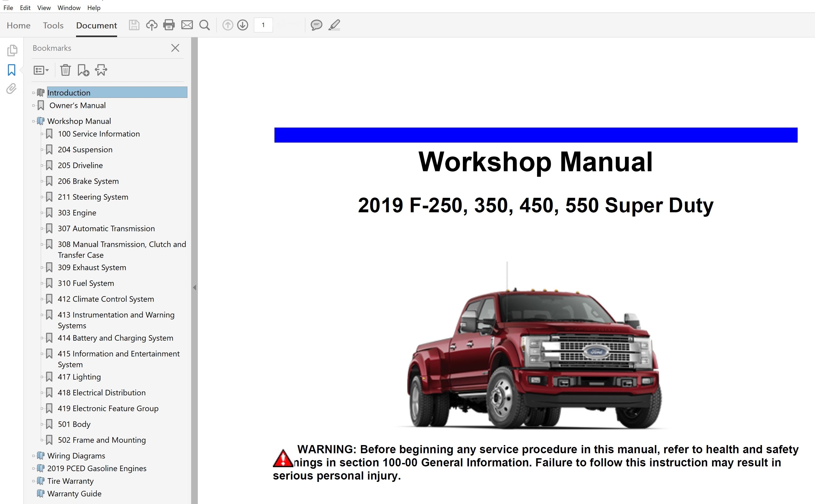Screen dimensions: 815x504
Task: Toggle the Page Thumbnails sidebar panel
Action: (12, 51)
